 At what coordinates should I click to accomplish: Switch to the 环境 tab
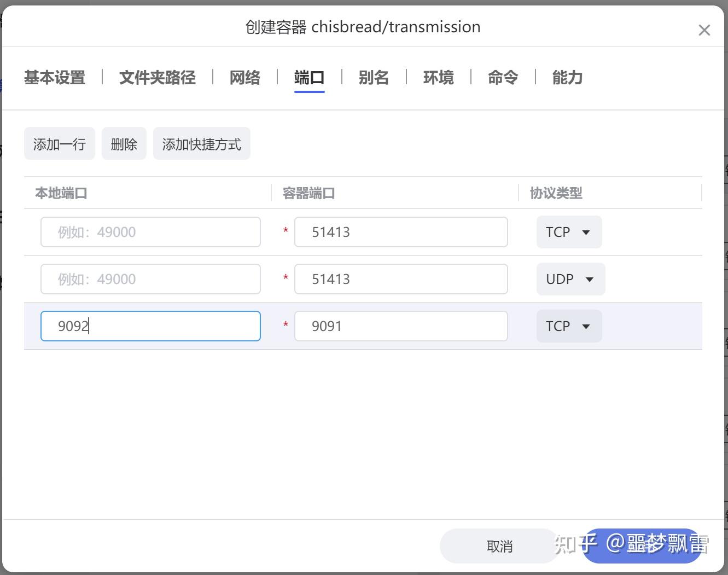point(438,78)
